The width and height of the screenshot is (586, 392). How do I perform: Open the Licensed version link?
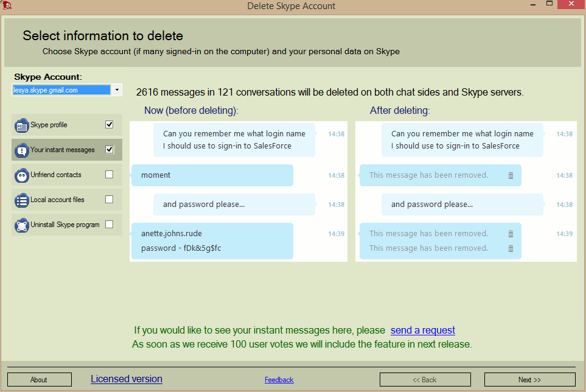pyautogui.click(x=127, y=379)
